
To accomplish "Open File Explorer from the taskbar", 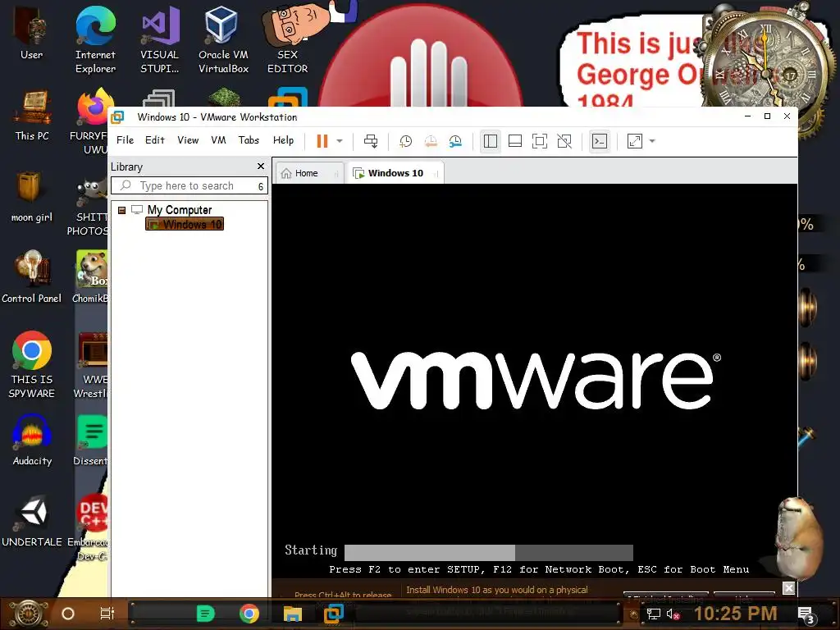I will coord(293,614).
